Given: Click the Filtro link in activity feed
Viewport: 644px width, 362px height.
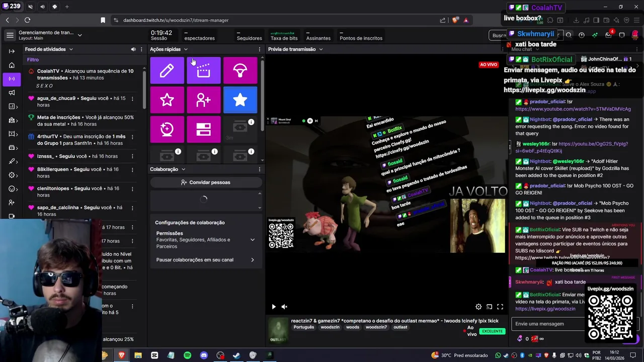Looking at the screenshot, I should point(33,60).
